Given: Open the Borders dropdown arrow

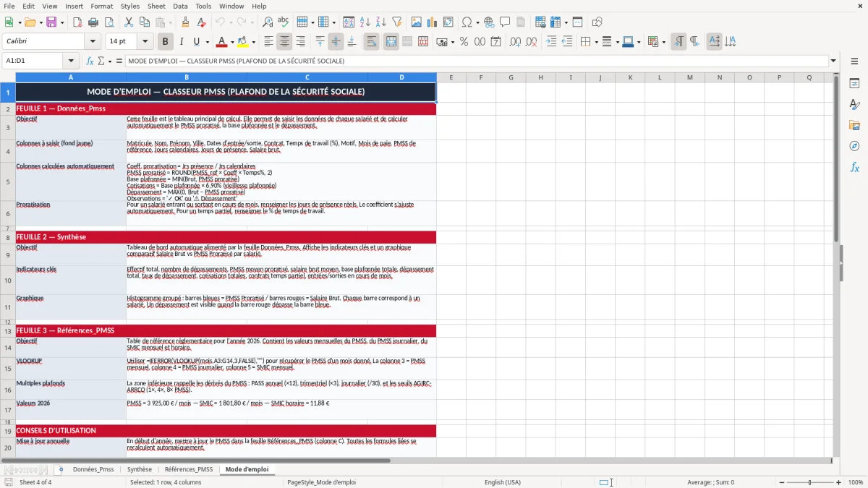Looking at the screenshot, I should [x=597, y=42].
